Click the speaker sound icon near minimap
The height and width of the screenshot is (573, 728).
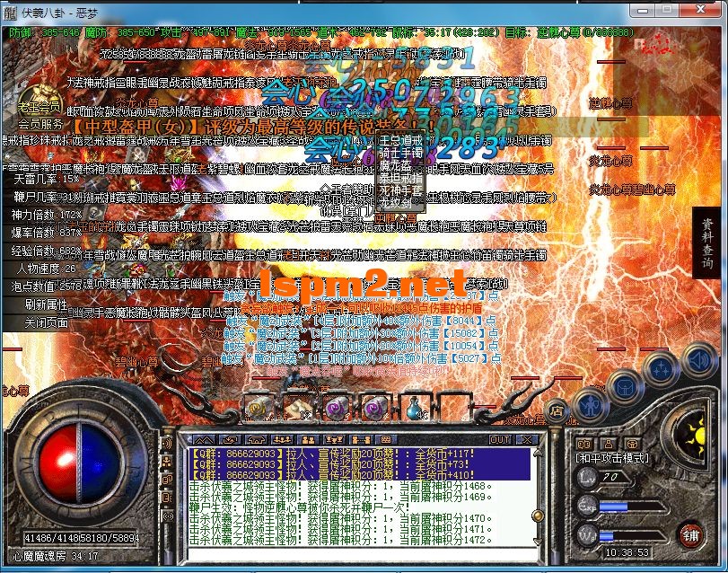point(698,360)
